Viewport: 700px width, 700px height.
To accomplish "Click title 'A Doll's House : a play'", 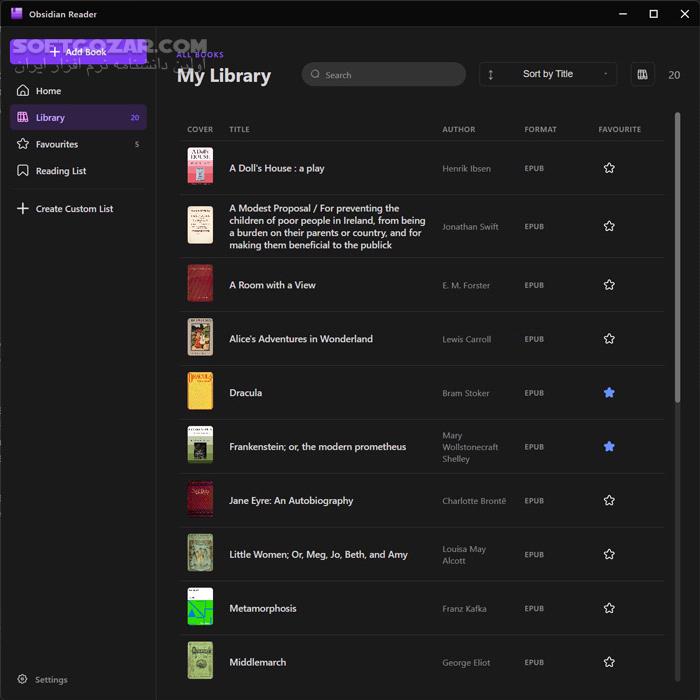I will pos(277,168).
